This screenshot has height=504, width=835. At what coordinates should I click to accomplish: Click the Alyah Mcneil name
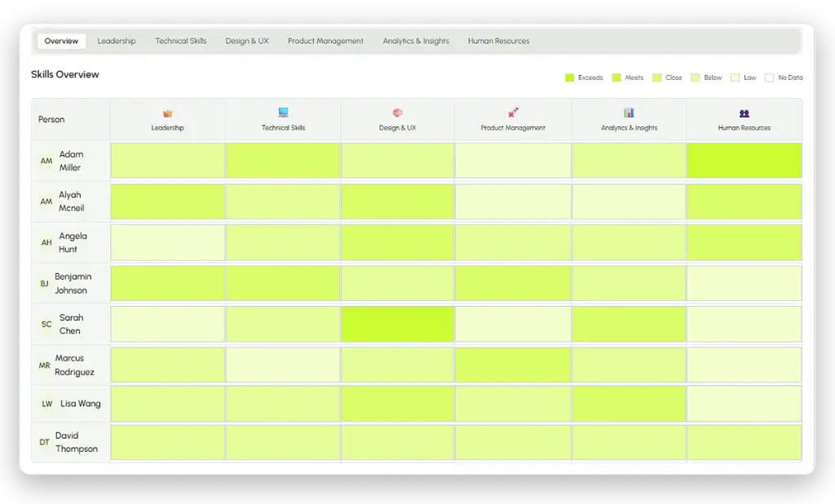(x=72, y=201)
